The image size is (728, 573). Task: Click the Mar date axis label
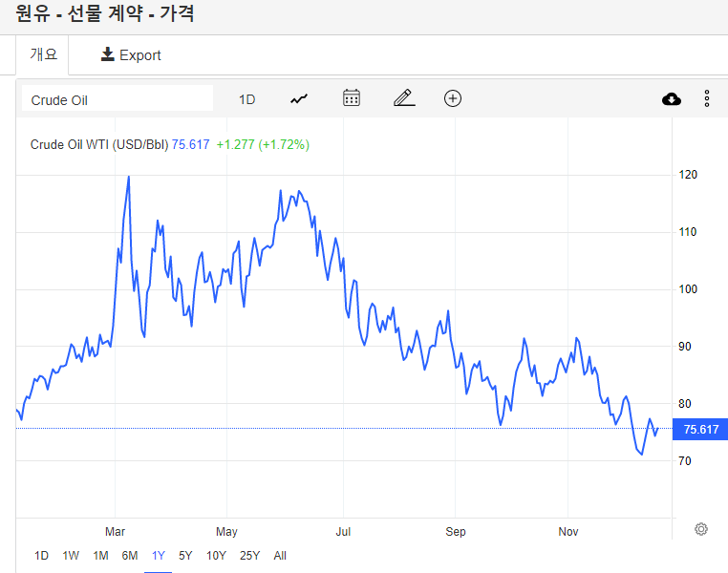(115, 532)
